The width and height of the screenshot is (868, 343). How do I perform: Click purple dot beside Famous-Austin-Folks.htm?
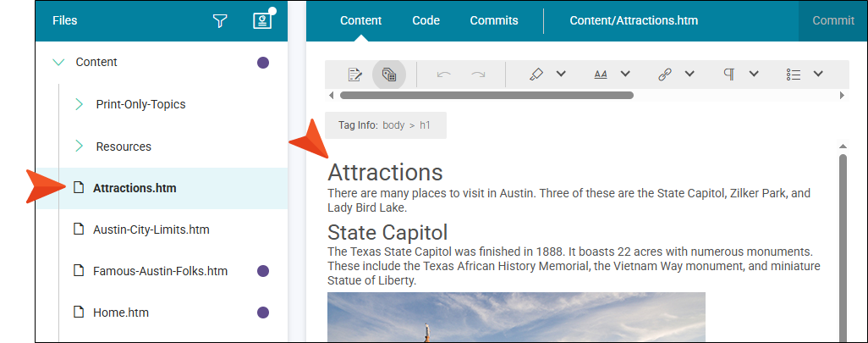pos(263,271)
